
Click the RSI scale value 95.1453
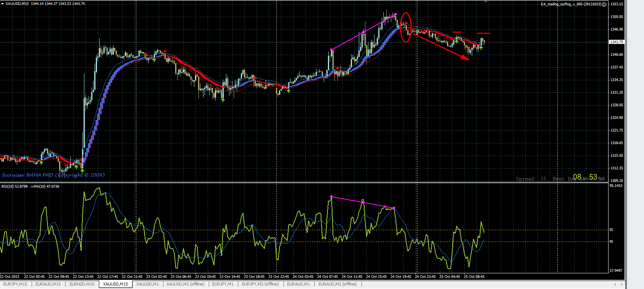pos(616,186)
